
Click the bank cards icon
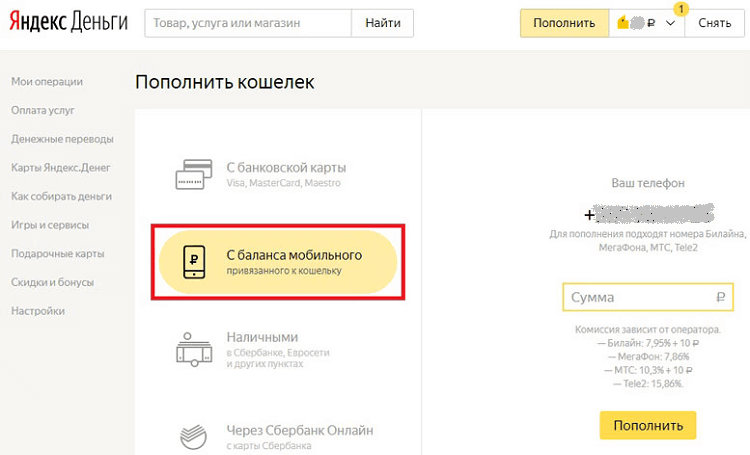pos(194,175)
